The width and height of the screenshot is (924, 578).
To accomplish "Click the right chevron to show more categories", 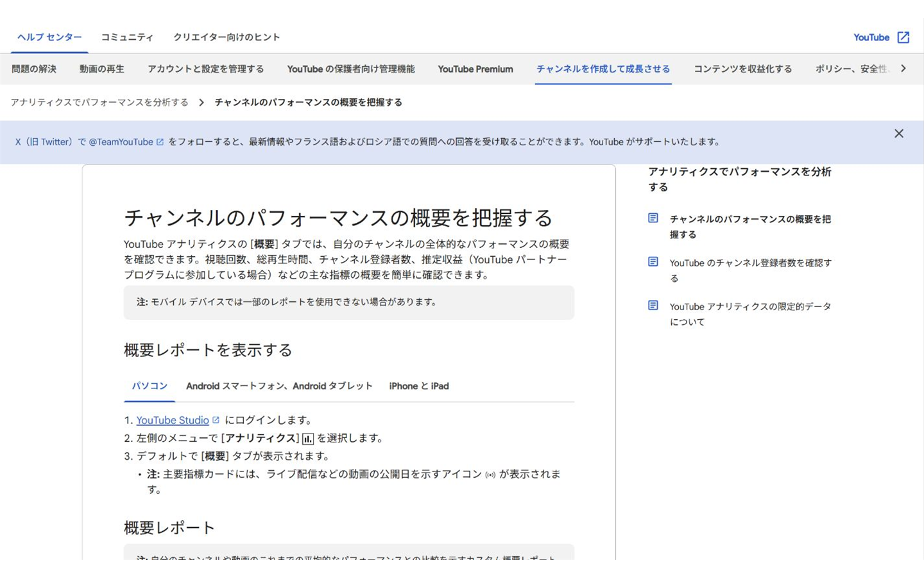I will click(903, 68).
